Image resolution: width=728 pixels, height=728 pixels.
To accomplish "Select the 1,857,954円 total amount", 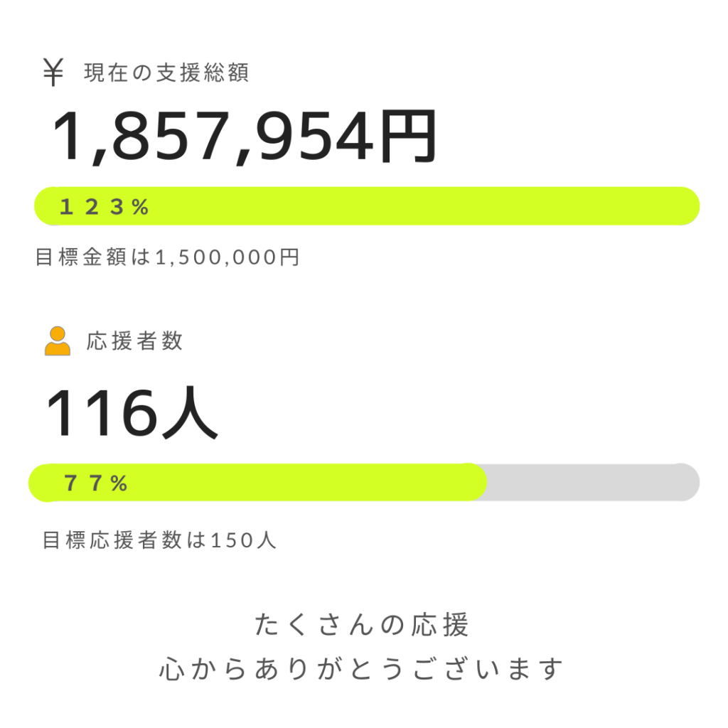I will pos(245,137).
